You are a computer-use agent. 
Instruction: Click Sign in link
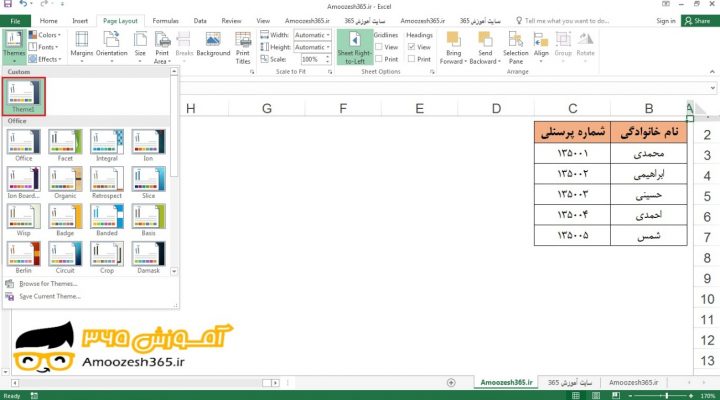click(x=666, y=21)
